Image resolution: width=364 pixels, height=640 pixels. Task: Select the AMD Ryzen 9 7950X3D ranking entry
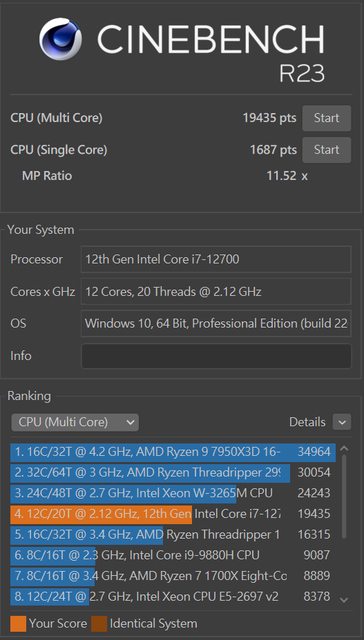[x=173, y=452]
